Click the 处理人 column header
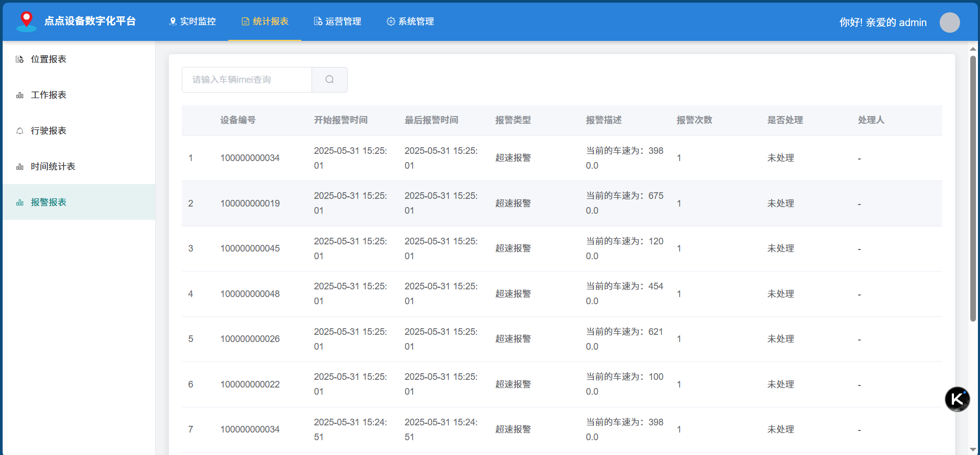The height and width of the screenshot is (455, 980). point(871,120)
